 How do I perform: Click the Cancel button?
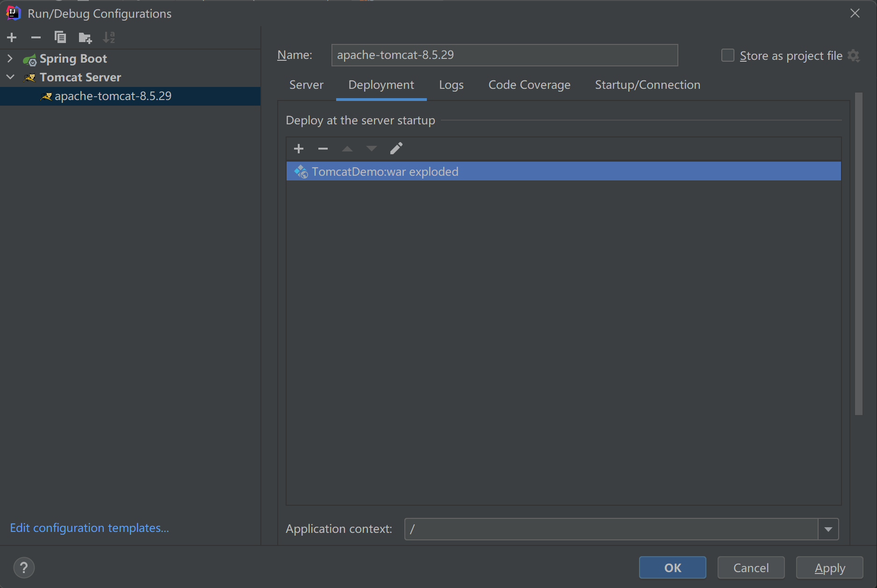(751, 567)
